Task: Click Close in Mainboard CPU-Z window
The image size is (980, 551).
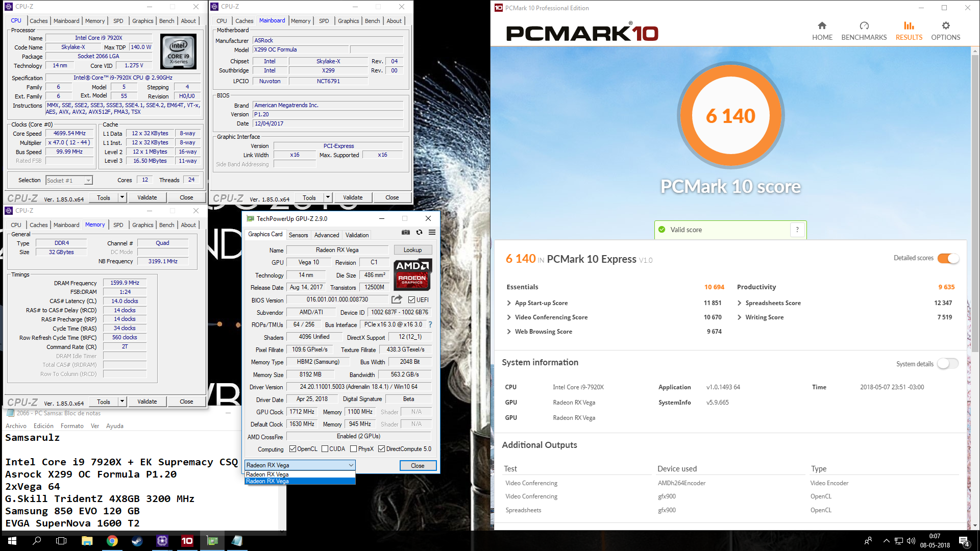Action: [392, 197]
